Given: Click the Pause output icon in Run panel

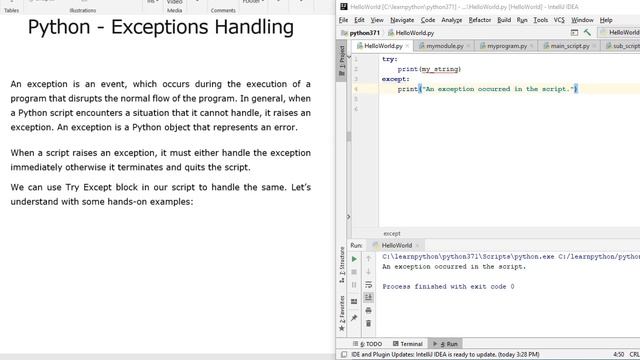Looking at the screenshot, I should [x=354, y=284].
